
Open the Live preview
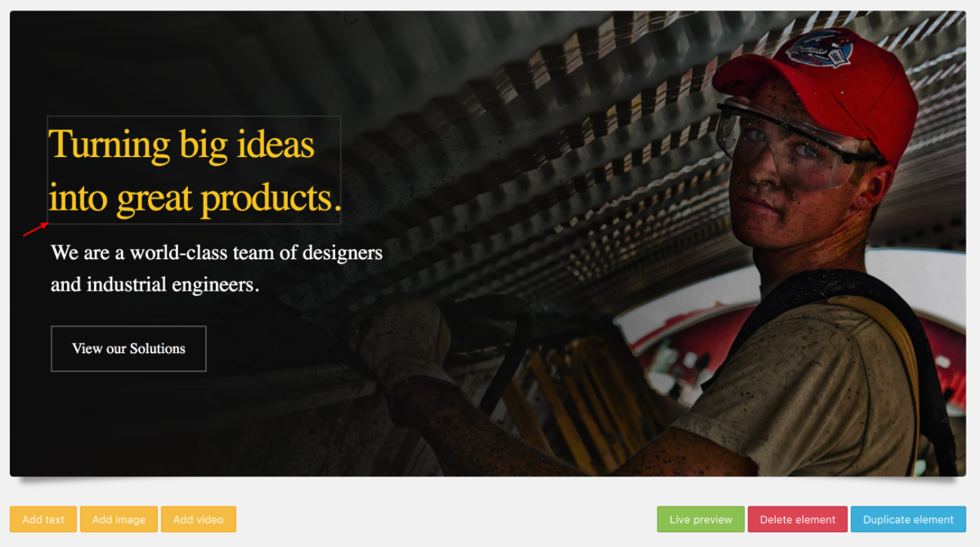(700, 519)
